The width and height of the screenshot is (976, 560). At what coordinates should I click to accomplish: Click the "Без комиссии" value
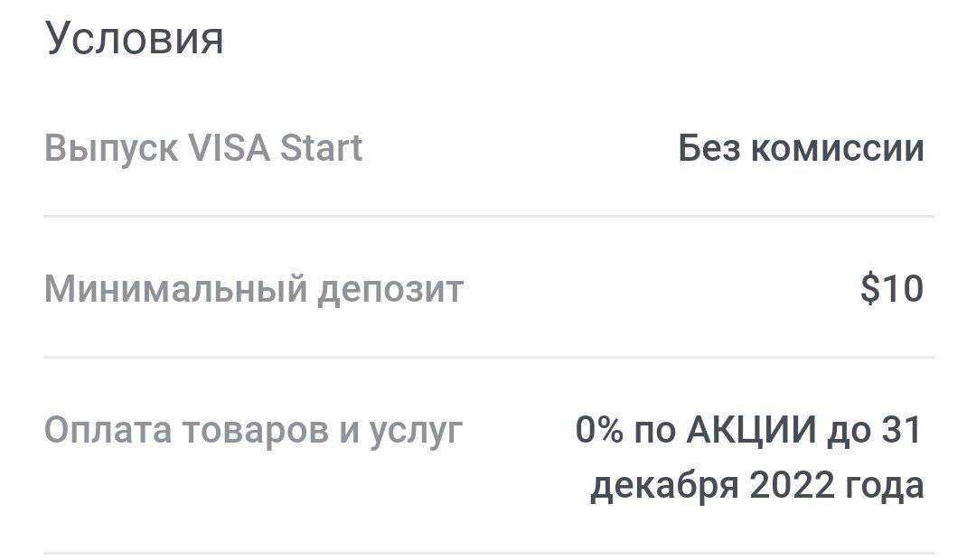point(801,148)
